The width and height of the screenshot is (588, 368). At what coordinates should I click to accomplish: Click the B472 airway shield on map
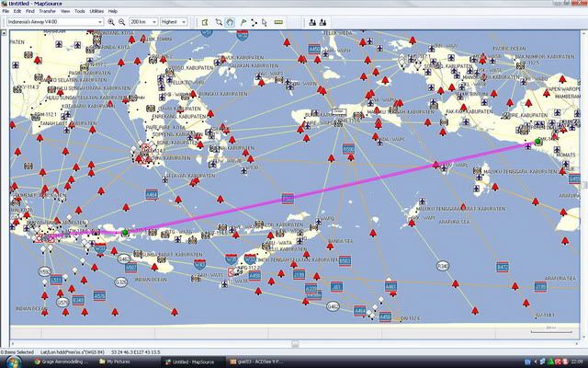pyautogui.click(x=503, y=267)
